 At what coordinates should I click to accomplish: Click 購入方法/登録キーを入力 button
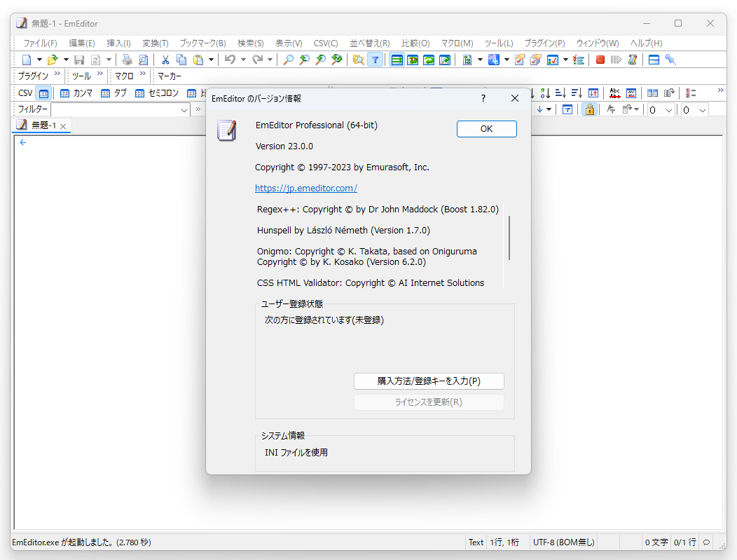(429, 381)
